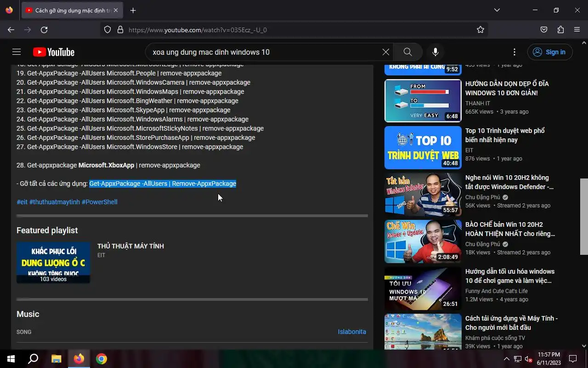Select the Cách gỡ ứng dụng tab
The width and height of the screenshot is (588, 368).
pyautogui.click(x=71, y=10)
